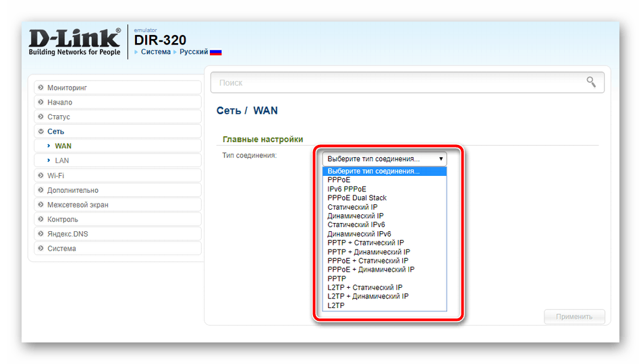Viewport: 641px width, 364px height.
Task: Select Статический IPv6 option
Action: click(385, 224)
